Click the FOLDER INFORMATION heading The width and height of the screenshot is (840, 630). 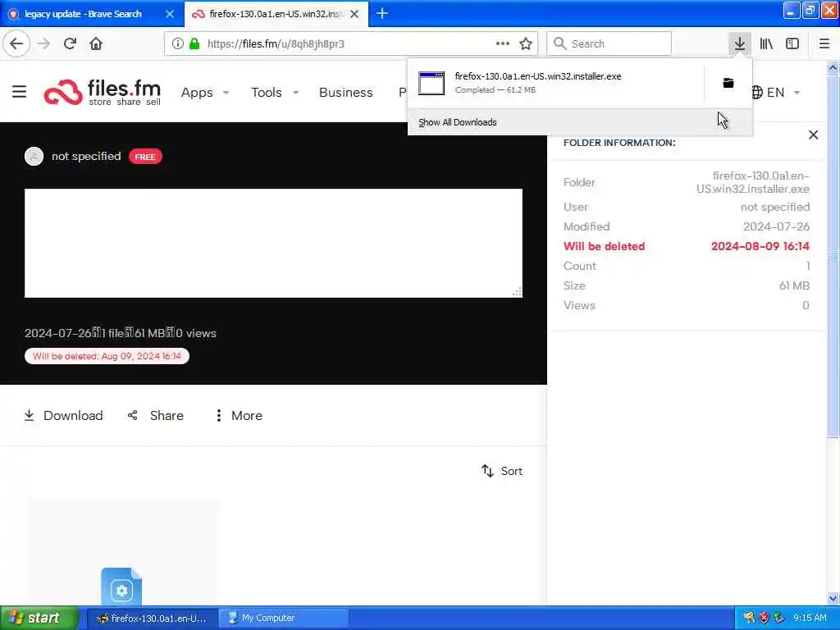pyautogui.click(x=619, y=143)
